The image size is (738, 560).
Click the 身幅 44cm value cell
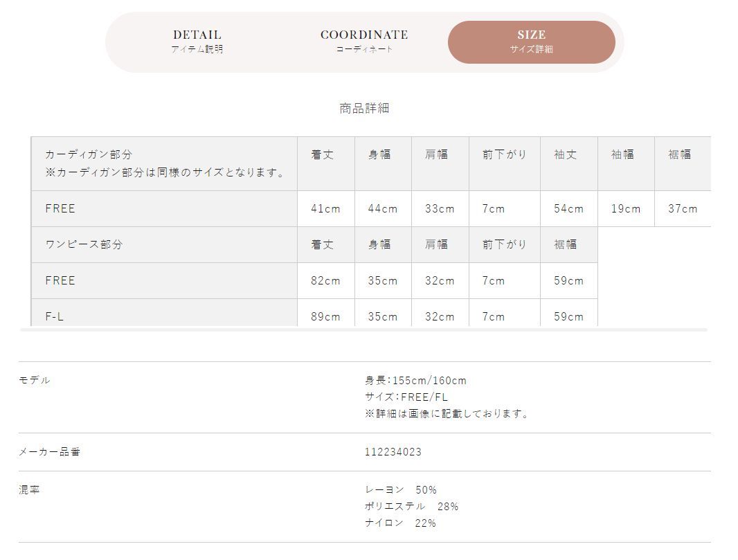pyautogui.click(x=383, y=208)
